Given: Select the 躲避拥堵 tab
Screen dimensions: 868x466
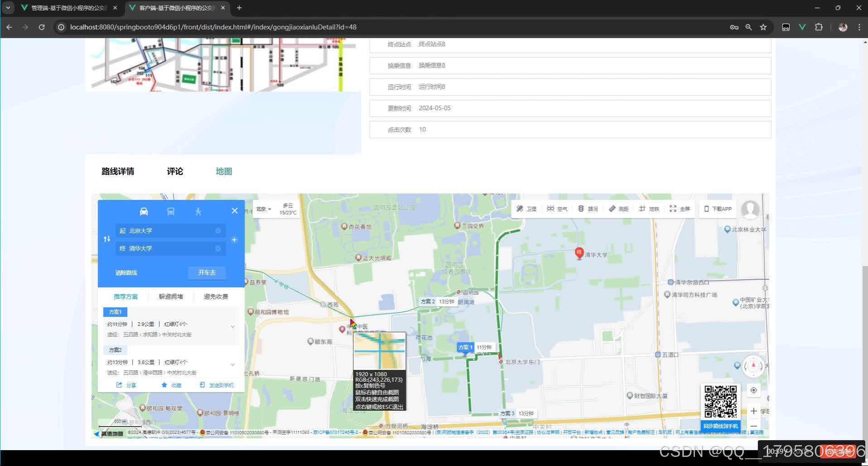Looking at the screenshot, I should tap(171, 296).
